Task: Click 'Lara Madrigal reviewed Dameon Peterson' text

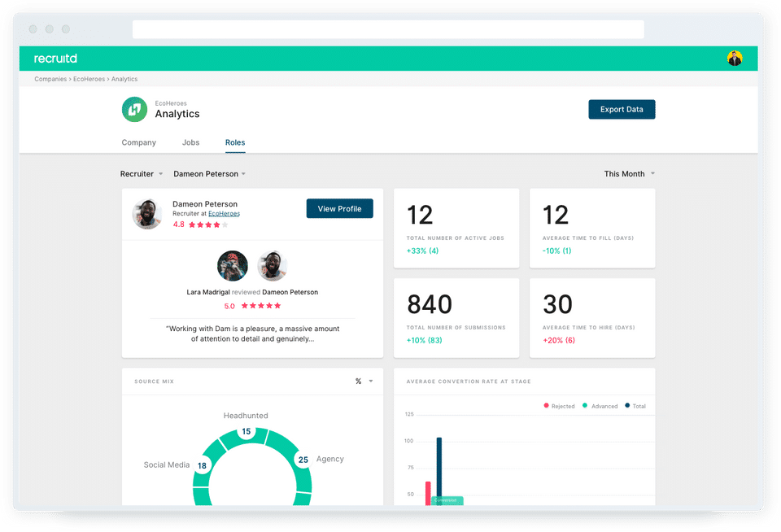Action: (x=252, y=292)
